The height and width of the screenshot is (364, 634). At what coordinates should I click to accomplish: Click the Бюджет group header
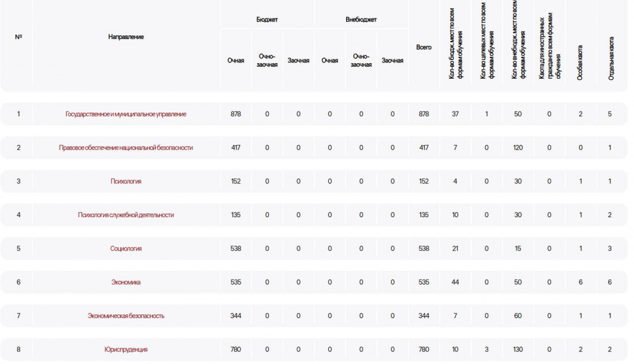click(x=267, y=20)
